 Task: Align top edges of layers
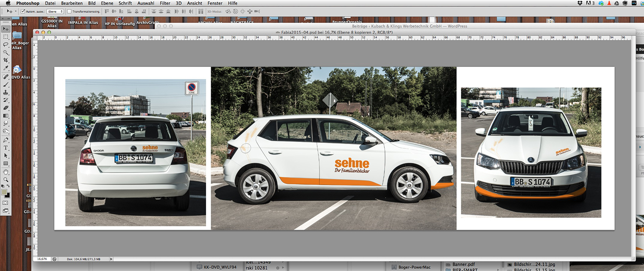pos(106,11)
